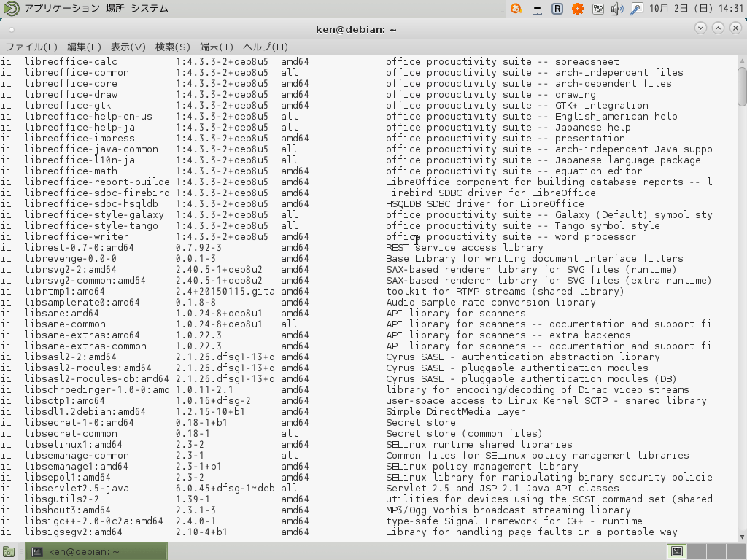Open the アプリケーション menu
The height and width of the screenshot is (560, 747).
pyautogui.click(x=61, y=9)
